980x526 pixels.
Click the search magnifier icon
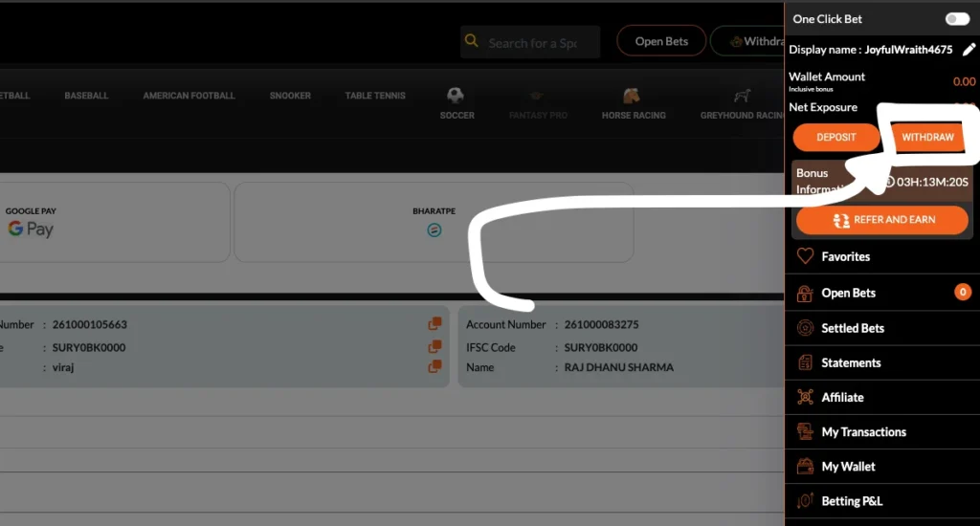(471, 42)
